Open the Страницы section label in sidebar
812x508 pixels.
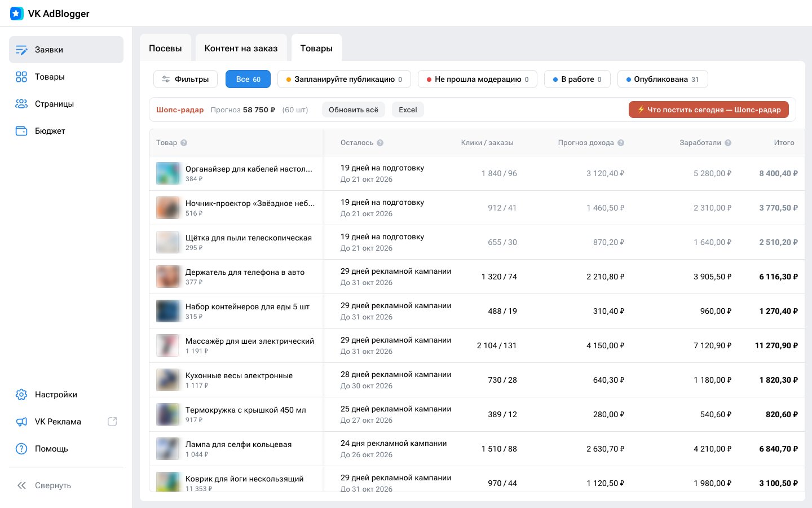tap(54, 104)
